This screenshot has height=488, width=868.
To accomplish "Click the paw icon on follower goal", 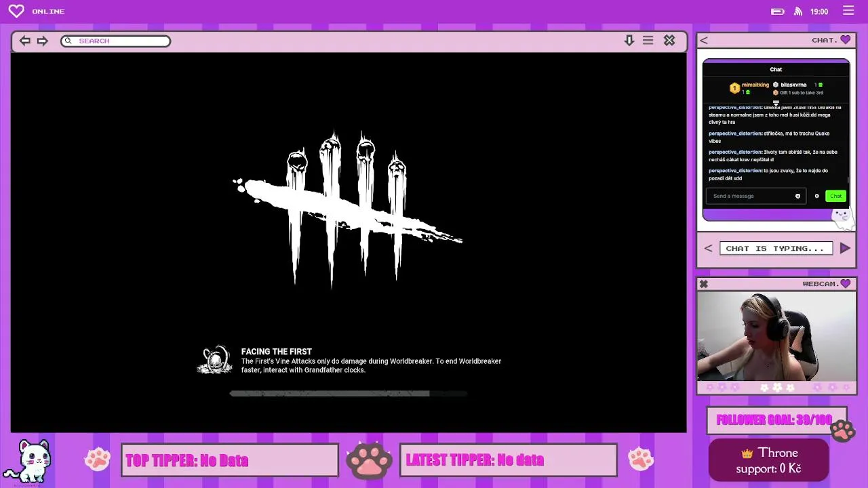I will pyautogui.click(x=843, y=430).
